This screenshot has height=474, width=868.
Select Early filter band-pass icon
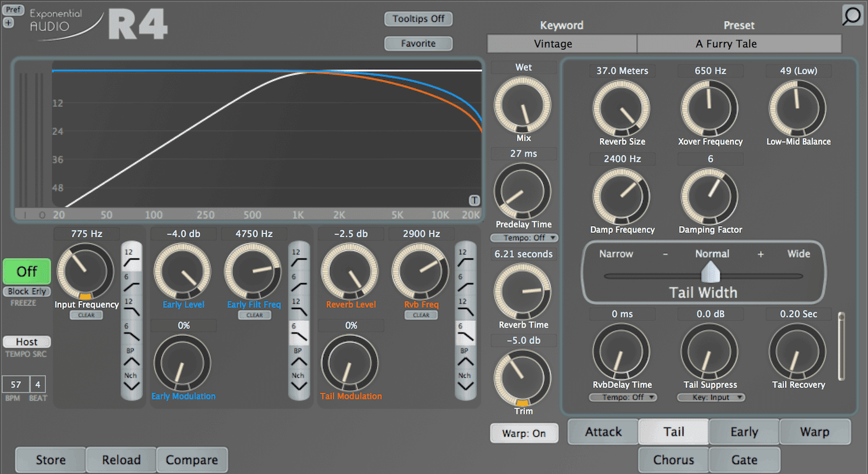(x=299, y=358)
